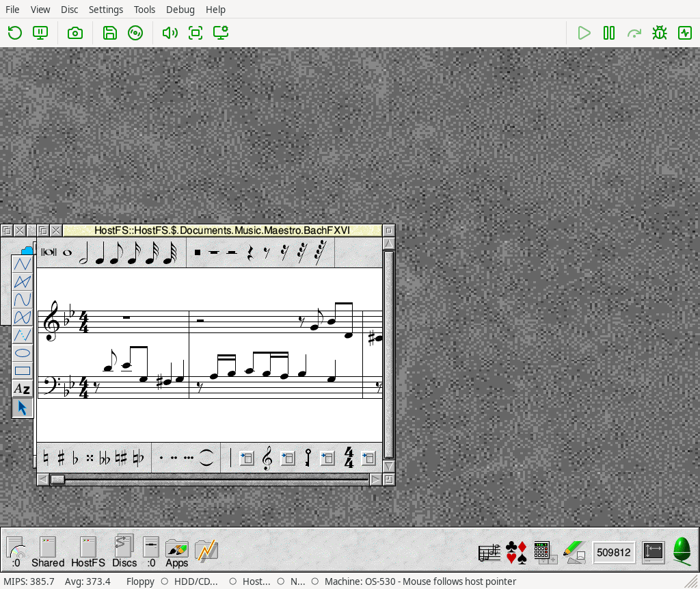The width and height of the screenshot is (700, 589).
Task: Open the Debug menu
Action: 180,10
